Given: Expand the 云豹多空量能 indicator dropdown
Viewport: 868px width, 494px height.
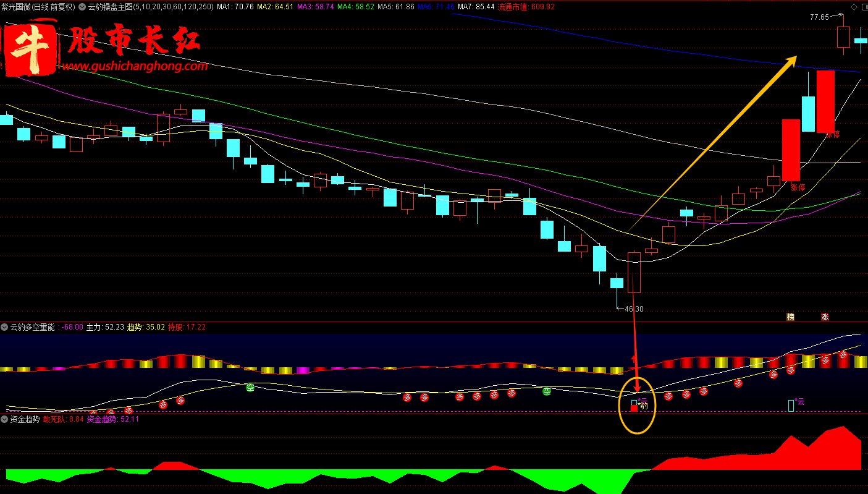Looking at the screenshot, I should pos(4,327).
